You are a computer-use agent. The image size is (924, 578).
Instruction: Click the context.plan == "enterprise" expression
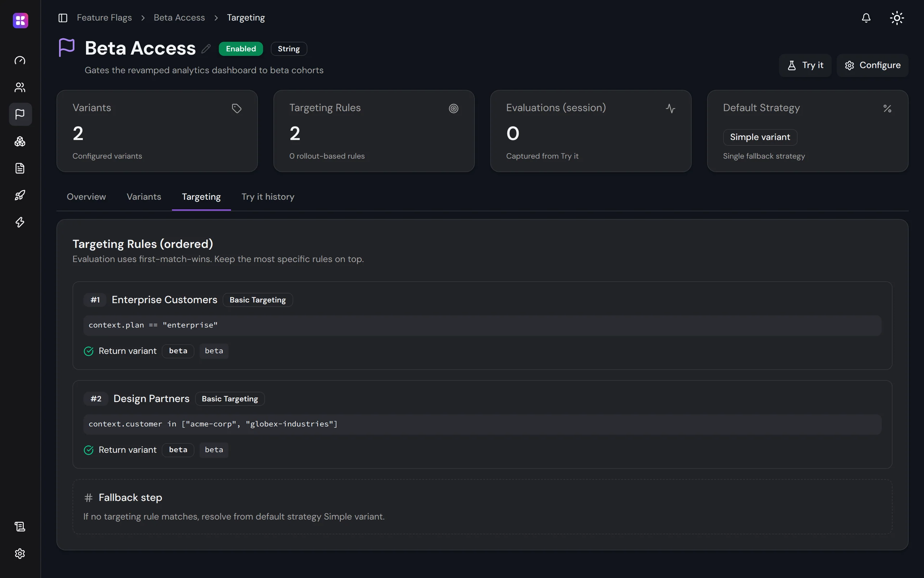click(x=482, y=325)
